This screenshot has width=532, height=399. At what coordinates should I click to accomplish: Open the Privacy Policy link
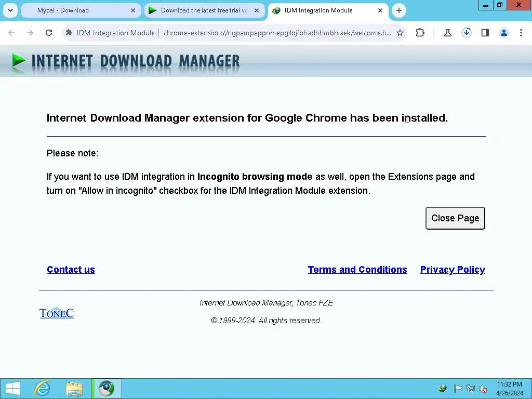coord(453,270)
